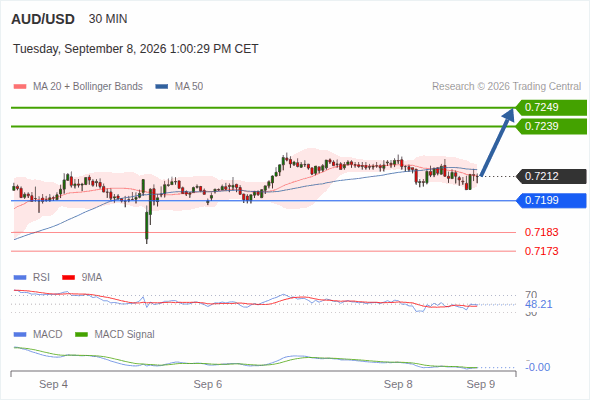The width and height of the screenshot is (590, 400).
Task: Click the RSI value 48.21 readout
Action: [538, 304]
